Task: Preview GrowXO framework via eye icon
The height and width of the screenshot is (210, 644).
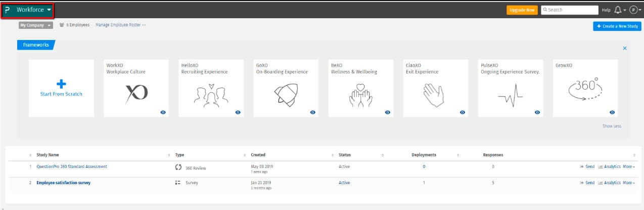Action: [612, 112]
